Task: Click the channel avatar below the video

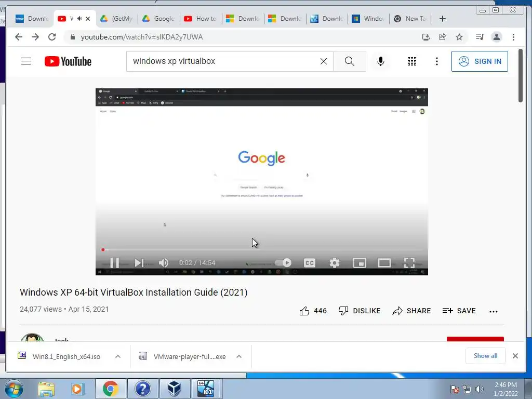Action: [x=32, y=337]
